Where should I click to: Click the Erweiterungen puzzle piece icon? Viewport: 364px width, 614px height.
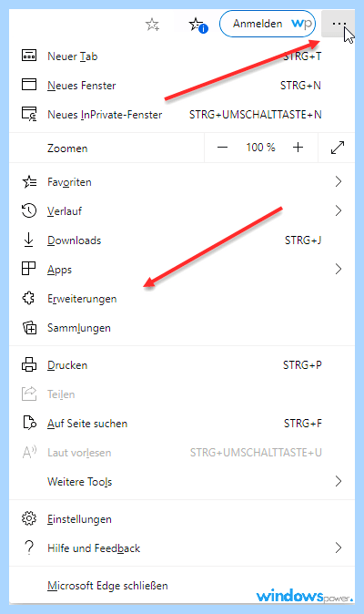(x=28, y=298)
